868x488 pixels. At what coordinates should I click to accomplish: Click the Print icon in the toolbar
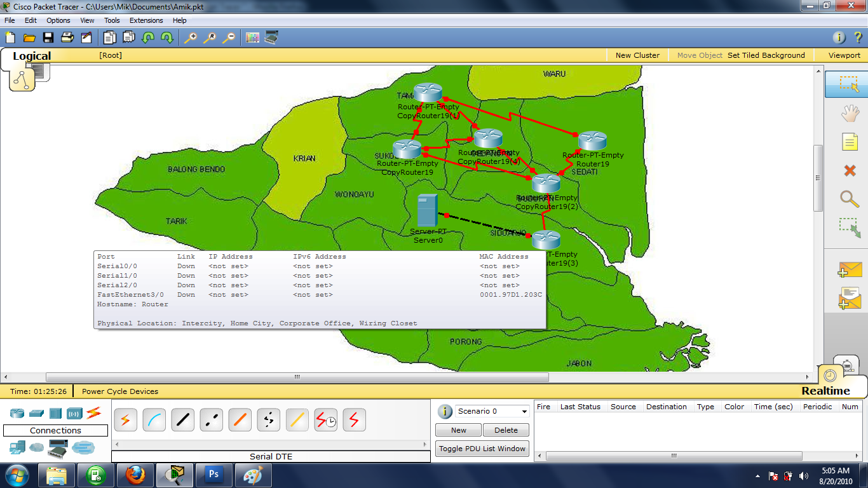(x=67, y=37)
